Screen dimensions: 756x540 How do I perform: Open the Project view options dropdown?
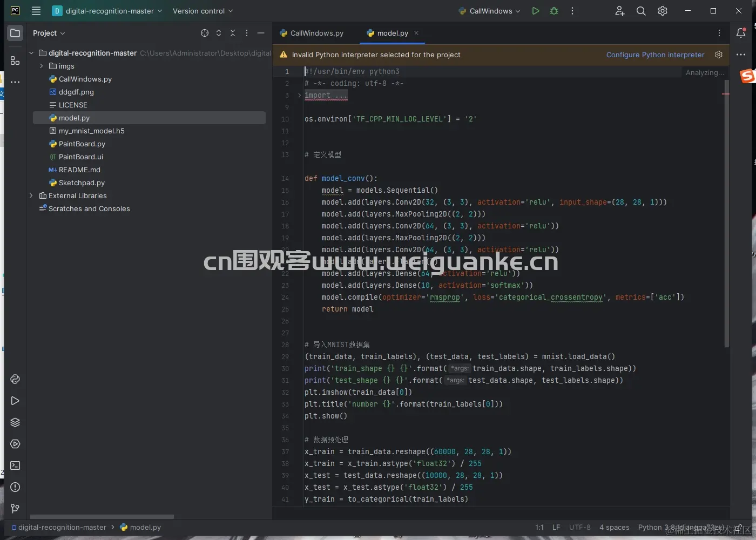(49, 33)
